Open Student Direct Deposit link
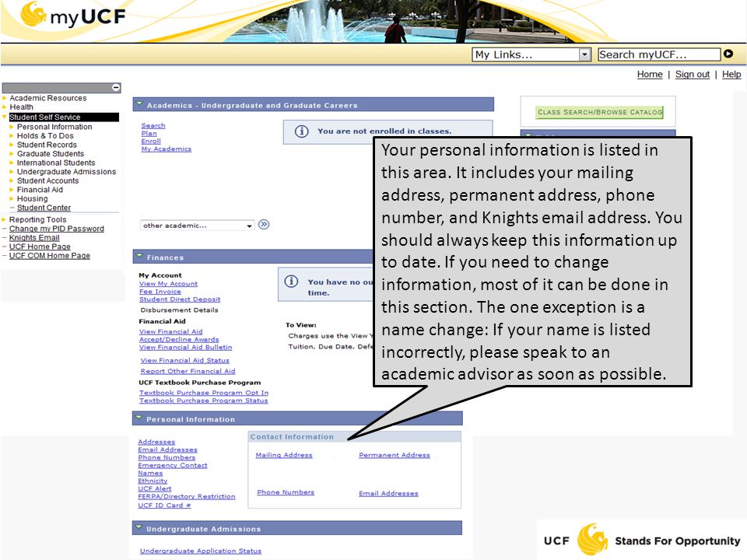This screenshot has width=747, height=560. point(180,299)
